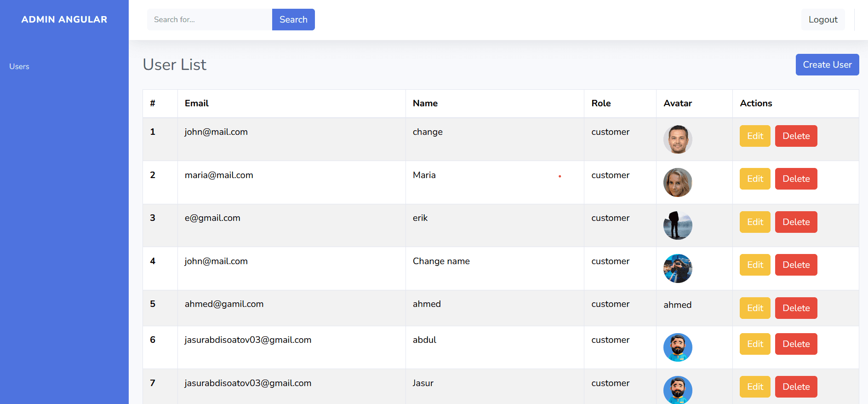Delete user row 1 named change

pos(796,136)
